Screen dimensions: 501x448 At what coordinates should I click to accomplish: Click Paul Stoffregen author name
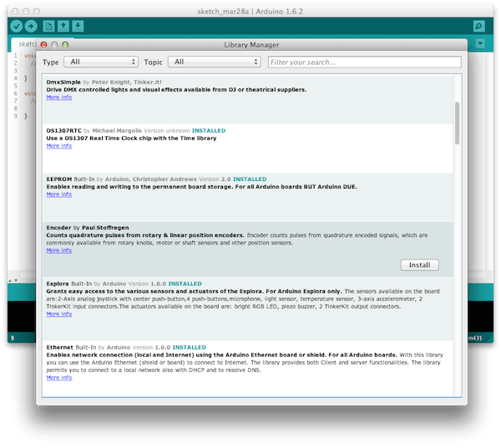[105, 228]
